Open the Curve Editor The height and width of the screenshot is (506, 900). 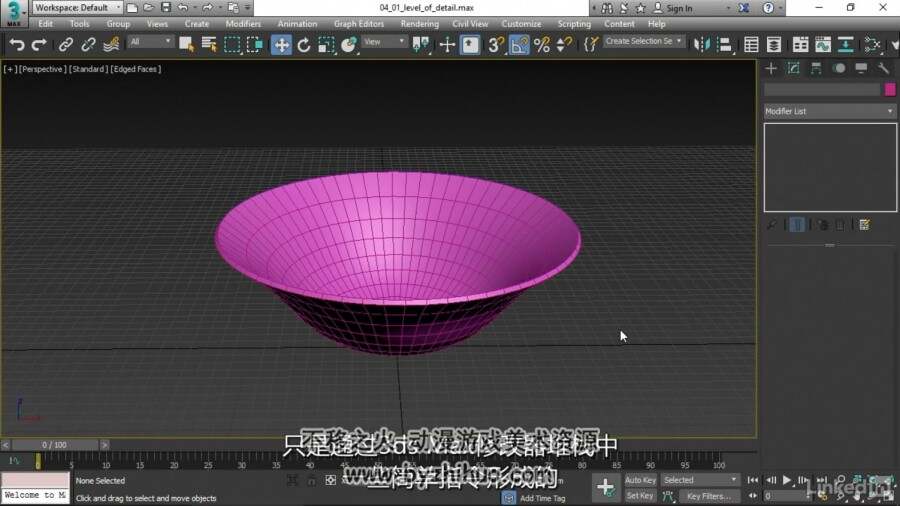click(x=823, y=44)
